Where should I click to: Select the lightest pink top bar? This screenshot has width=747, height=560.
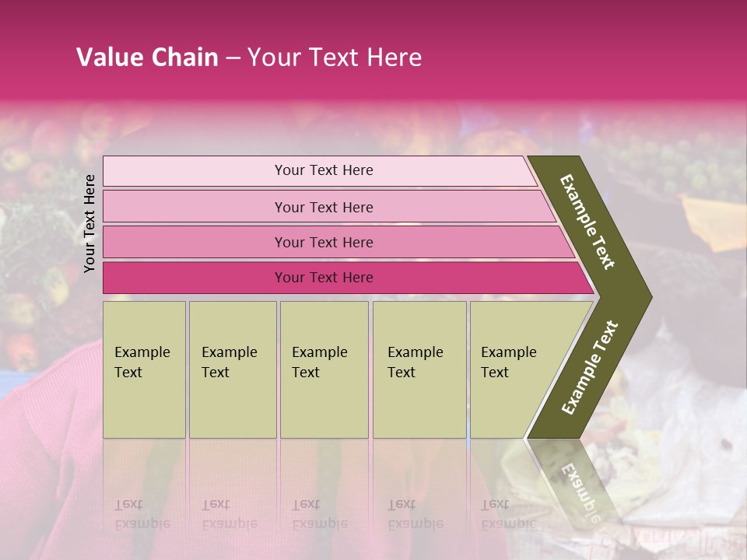click(323, 170)
